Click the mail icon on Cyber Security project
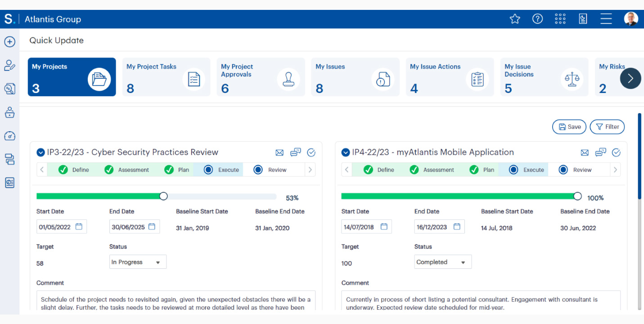644x324 pixels. (279, 153)
